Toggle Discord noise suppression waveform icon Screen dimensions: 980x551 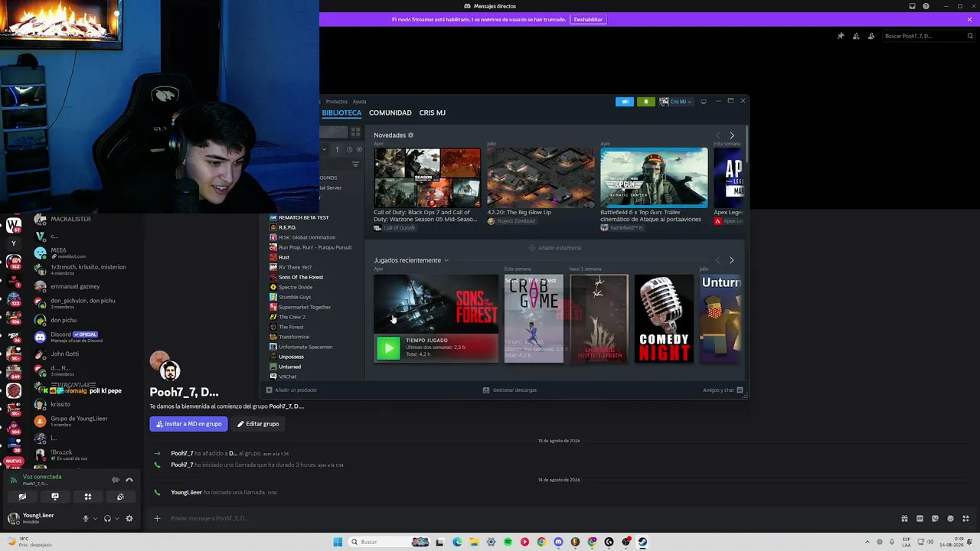point(116,480)
